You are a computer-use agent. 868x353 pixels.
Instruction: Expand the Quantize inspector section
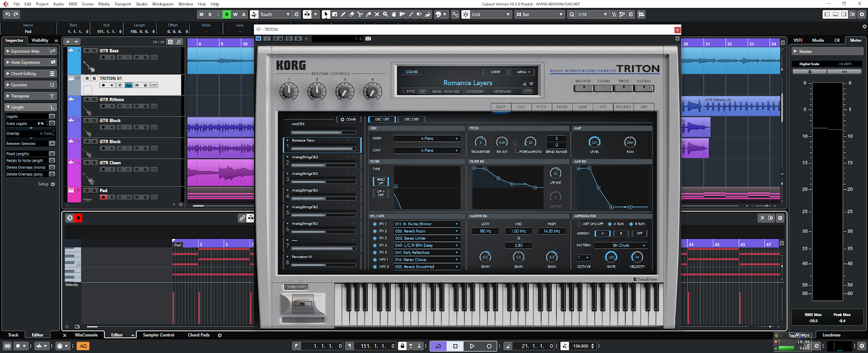coord(31,85)
